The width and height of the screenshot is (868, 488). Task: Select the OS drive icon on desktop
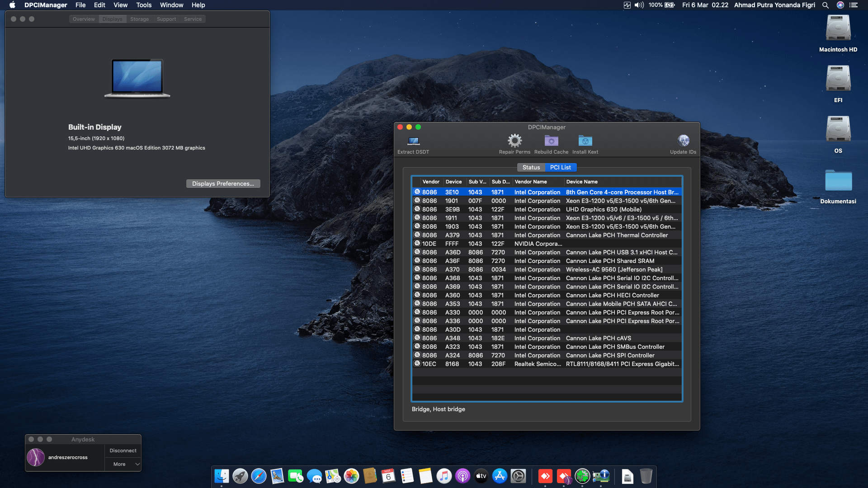[838, 129]
